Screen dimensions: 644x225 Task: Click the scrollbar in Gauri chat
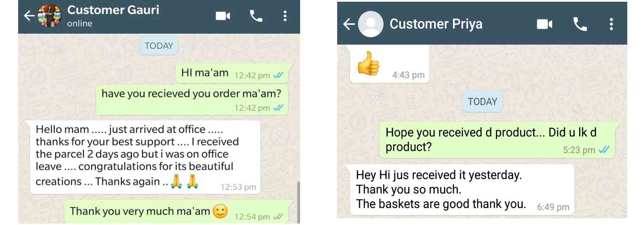click(298, 203)
